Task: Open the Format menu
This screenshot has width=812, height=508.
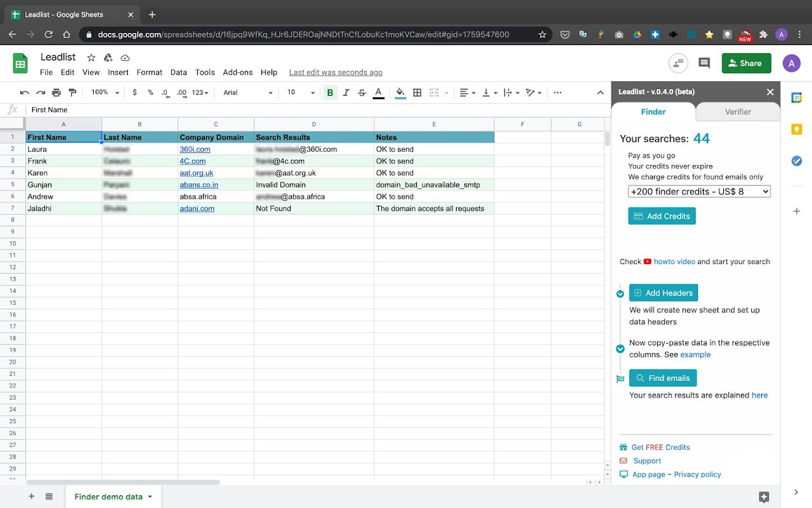Action: (150, 72)
